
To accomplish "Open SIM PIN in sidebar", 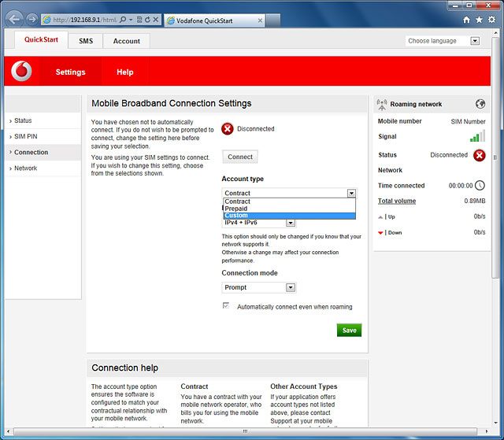I will [26, 136].
